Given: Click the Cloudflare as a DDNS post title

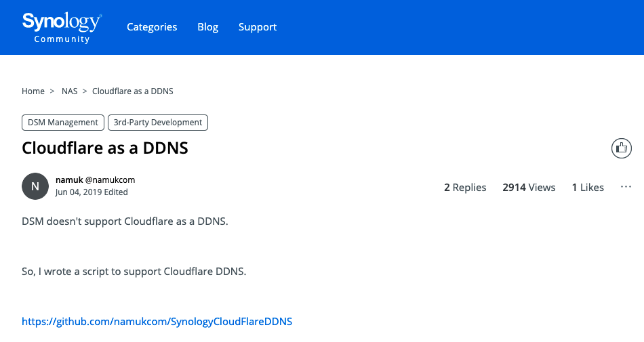Looking at the screenshot, I should [105, 148].
